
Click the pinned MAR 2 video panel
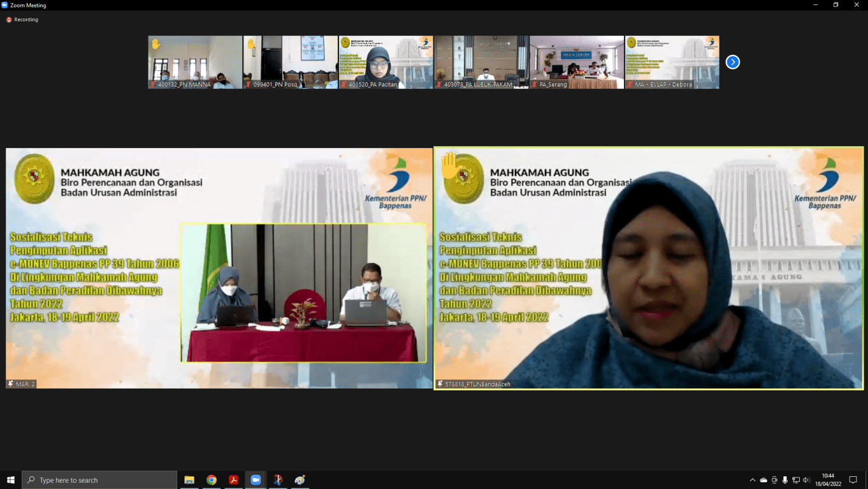pos(219,268)
